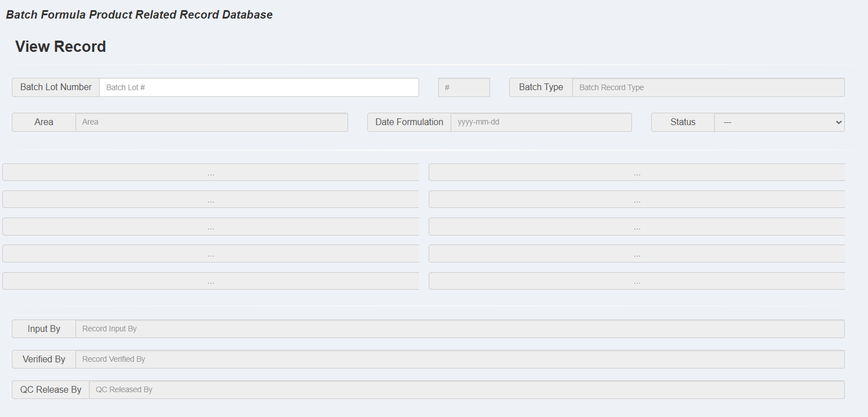
Task: Expand the bottom collapsed section on the right
Action: point(636,281)
